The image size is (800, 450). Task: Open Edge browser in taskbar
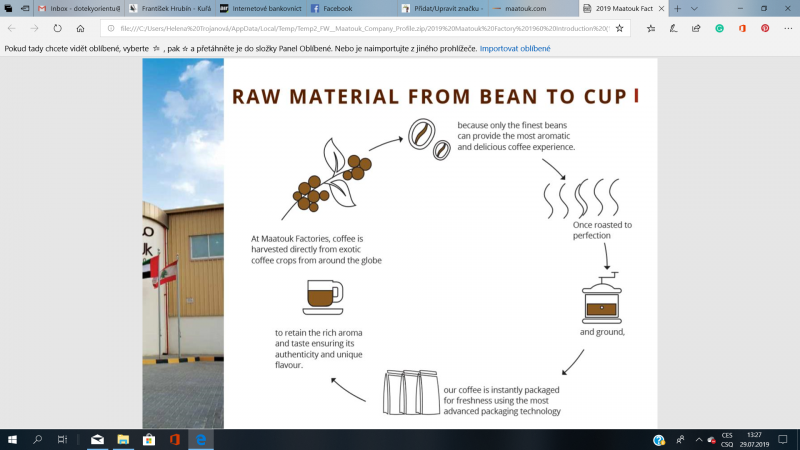pyautogui.click(x=201, y=439)
